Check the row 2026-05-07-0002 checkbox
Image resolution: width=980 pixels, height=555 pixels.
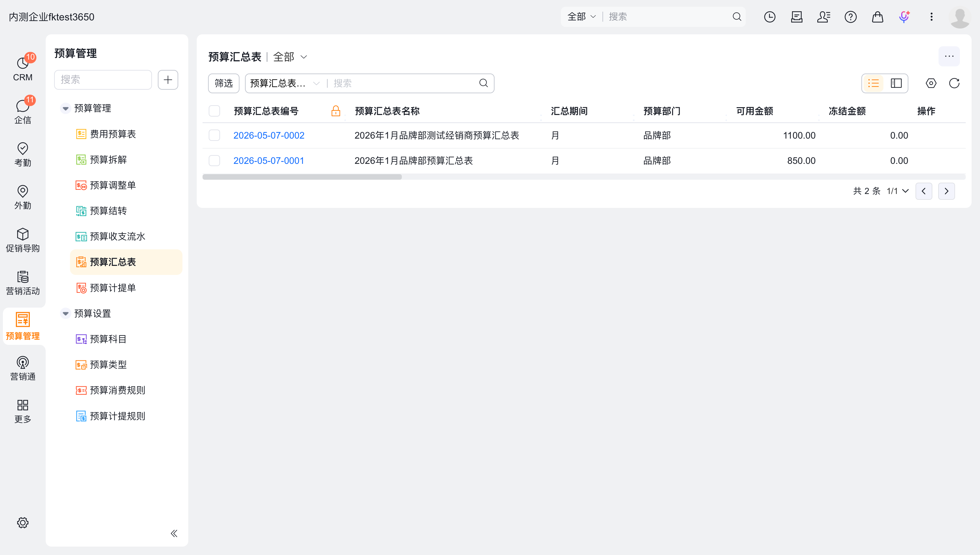pyautogui.click(x=215, y=135)
